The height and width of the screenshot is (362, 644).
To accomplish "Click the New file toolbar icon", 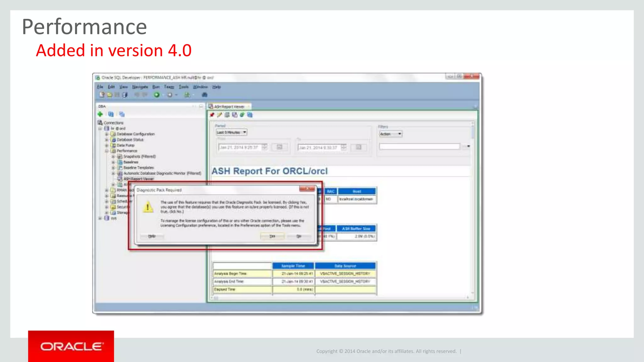I will tap(102, 95).
